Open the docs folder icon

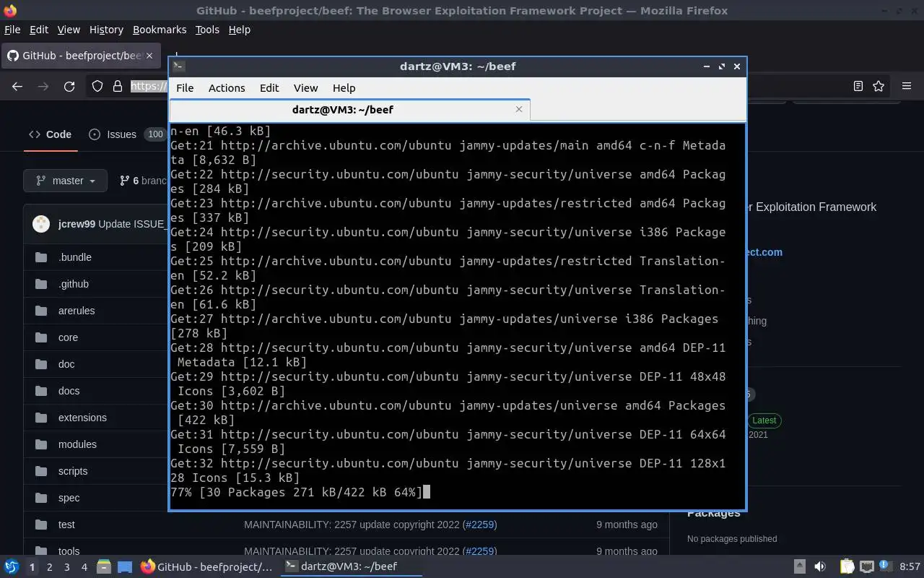pos(41,391)
